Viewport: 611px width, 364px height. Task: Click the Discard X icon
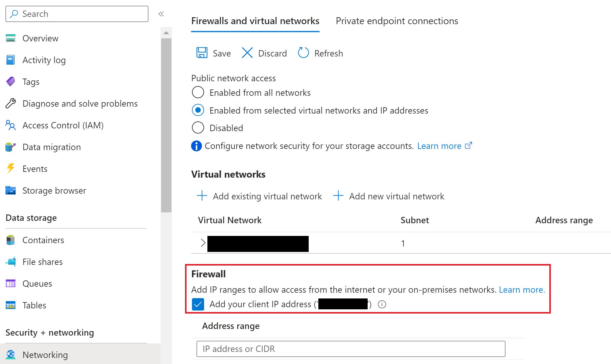(x=247, y=53)
